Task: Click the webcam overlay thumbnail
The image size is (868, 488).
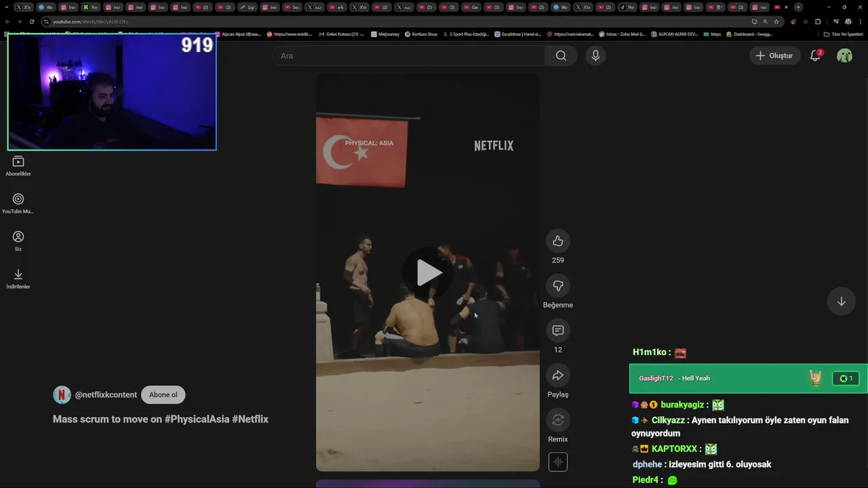Action: (x=112, y=92)
